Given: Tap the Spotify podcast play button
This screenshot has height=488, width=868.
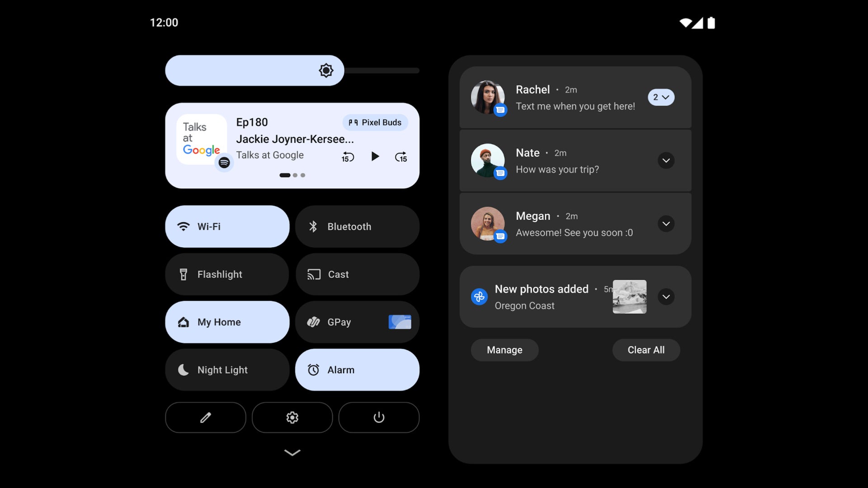Looking at the screenshot, I should pos(374,156).
